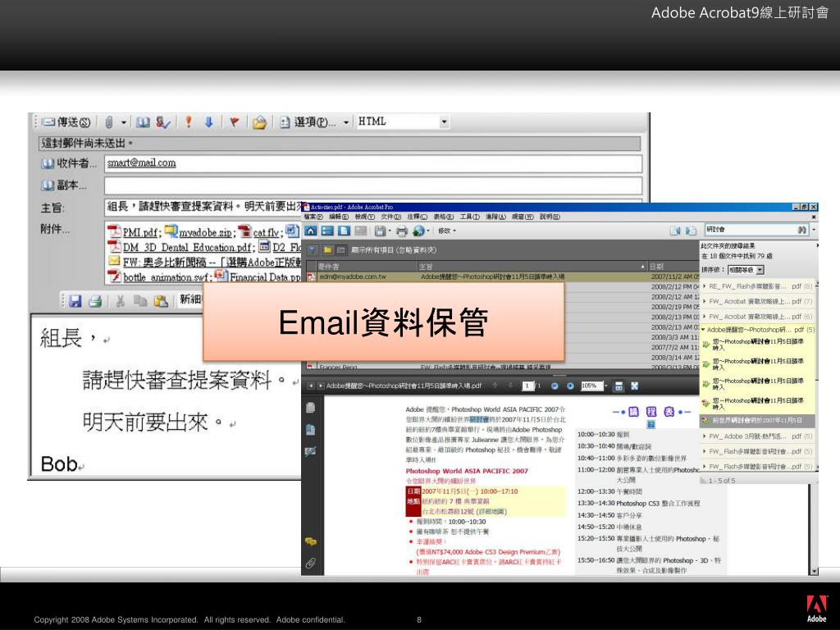Open the 相關等級 sort-by dropdown in search results

[x=746, y=270]
